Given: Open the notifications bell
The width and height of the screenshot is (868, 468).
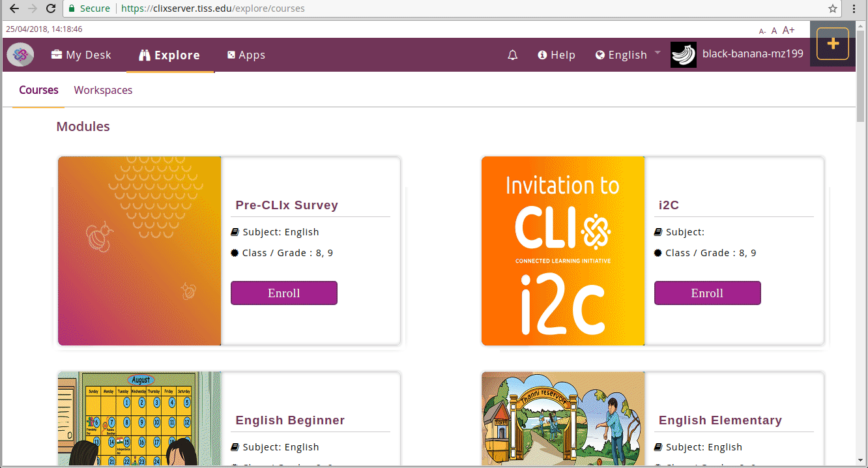Looking at the screenshot, I should click(512, 55).
